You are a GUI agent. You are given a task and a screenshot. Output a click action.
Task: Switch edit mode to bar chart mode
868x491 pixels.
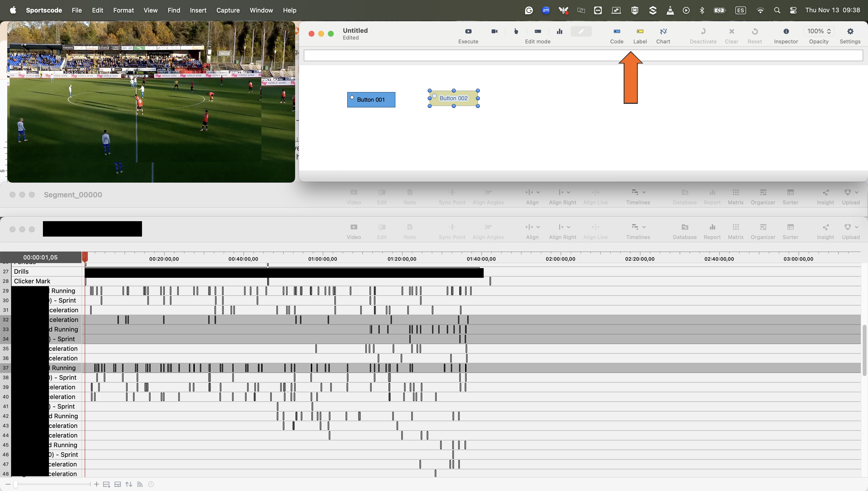pyautogui.click(x=560, y=31)
